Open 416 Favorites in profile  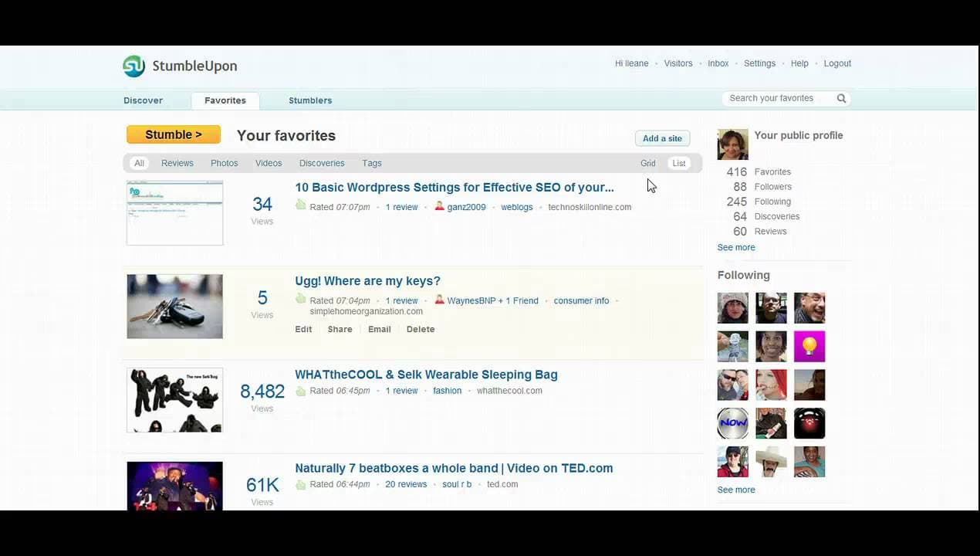point(759,171)
